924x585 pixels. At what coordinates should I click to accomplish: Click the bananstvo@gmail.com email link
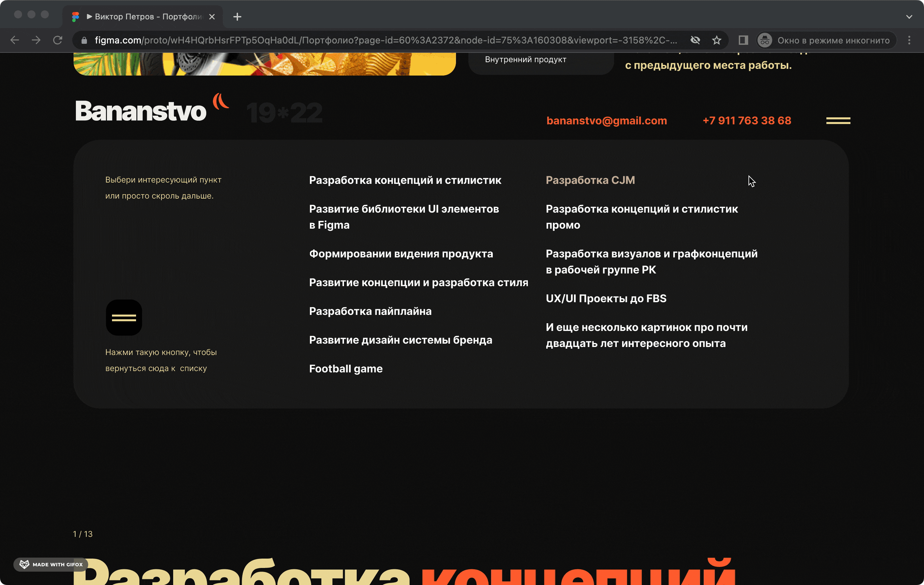tap(606, 121)
